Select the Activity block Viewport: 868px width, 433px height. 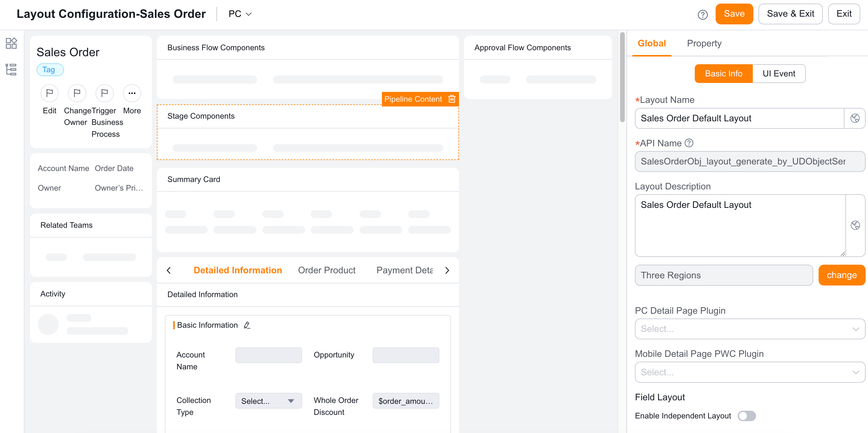coord(91,313)
